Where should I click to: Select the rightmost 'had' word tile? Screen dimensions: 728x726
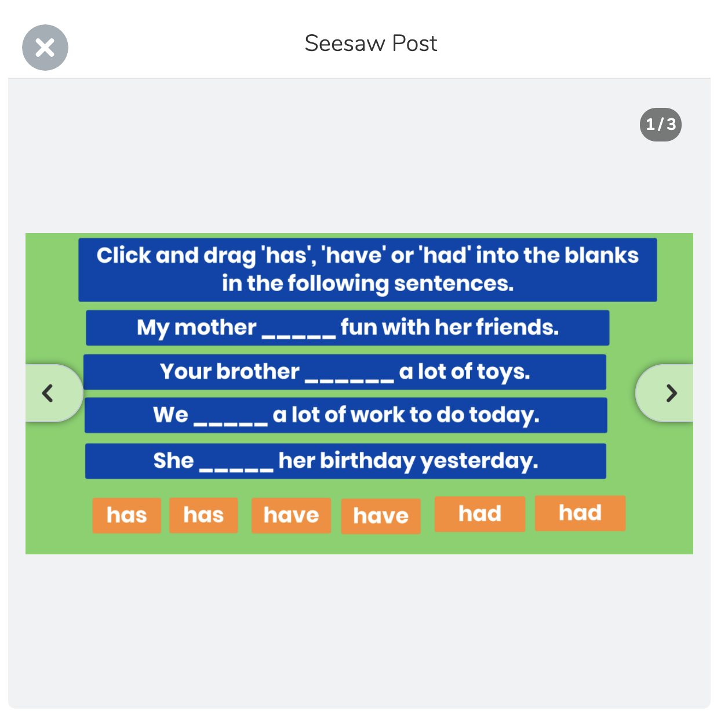(580, 513)
